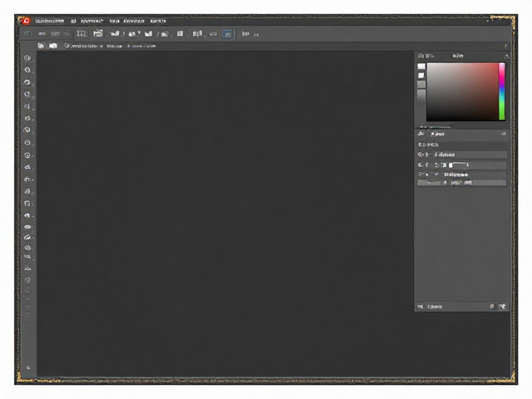This screenshot has height=399, width=532.
Task: Click the first icon in right panel footer
Action: (x=421, y=307)
